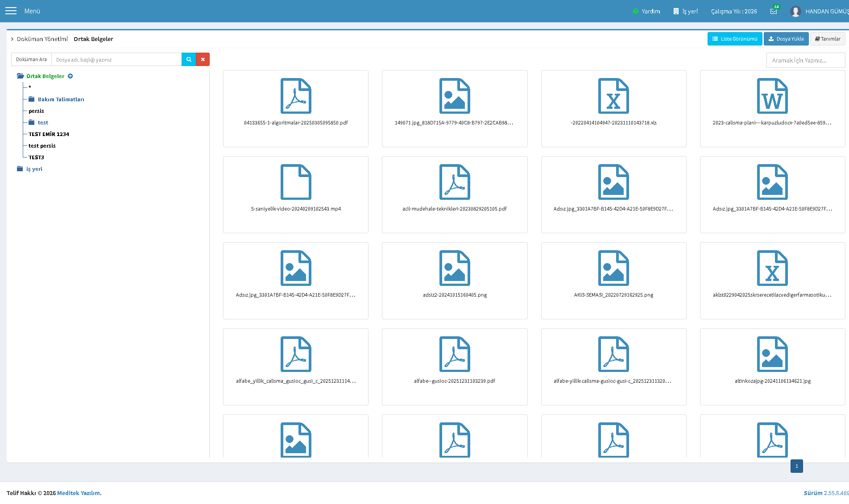Expand the iş yeri folder in tree
This screenshot has width=849, height=504.
(34, 169)
